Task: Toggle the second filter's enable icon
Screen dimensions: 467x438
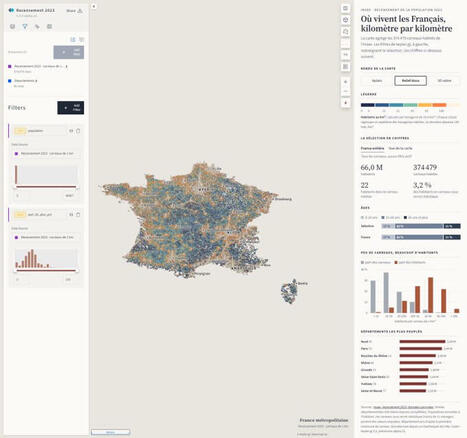Action: pos(71,214)
